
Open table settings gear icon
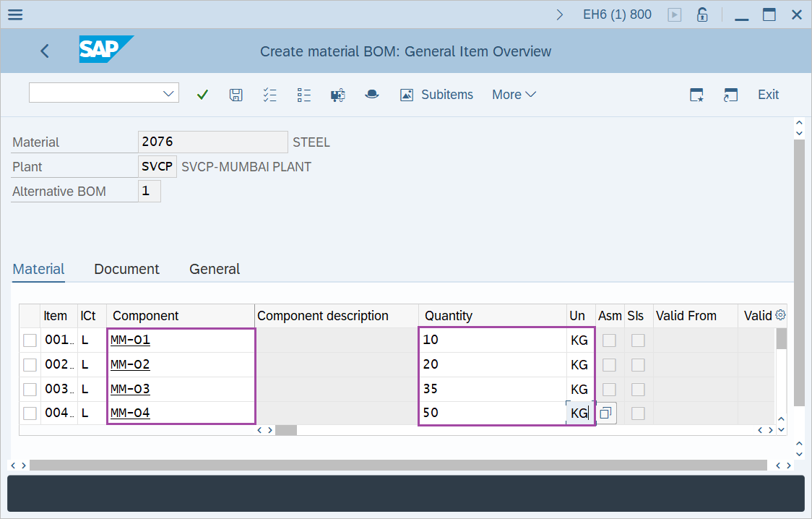click(x=780, y=315)
